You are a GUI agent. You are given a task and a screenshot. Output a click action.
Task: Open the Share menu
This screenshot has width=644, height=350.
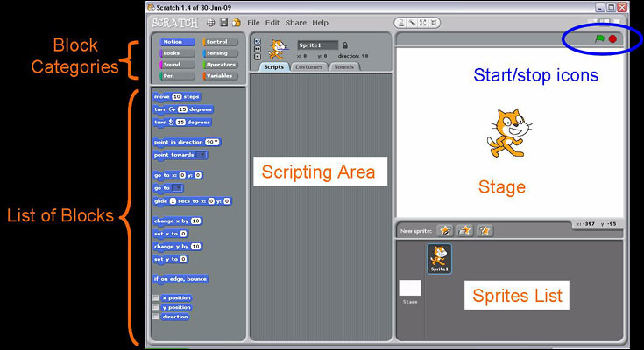click(x=296, y=23)
